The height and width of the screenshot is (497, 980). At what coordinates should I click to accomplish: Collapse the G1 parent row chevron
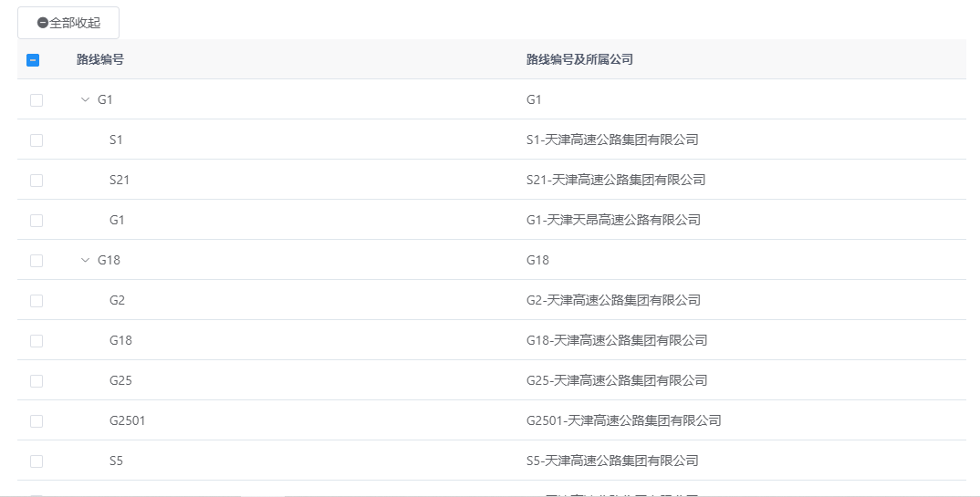(x=86, y=100)
